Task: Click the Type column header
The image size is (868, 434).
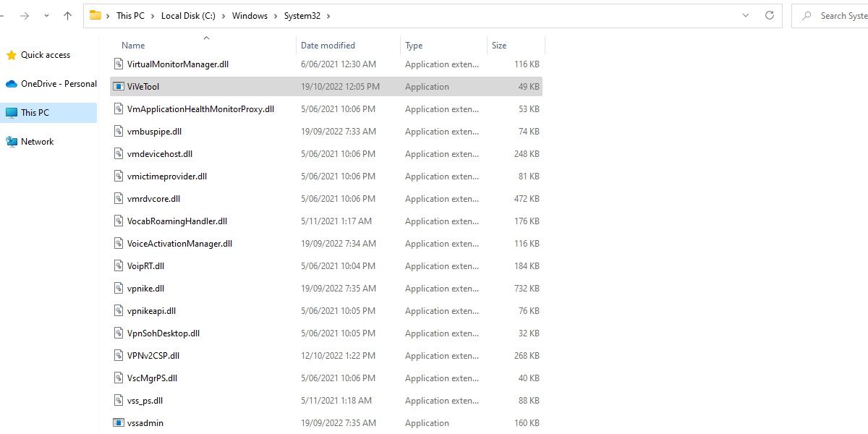Action: tap(414, 46)
